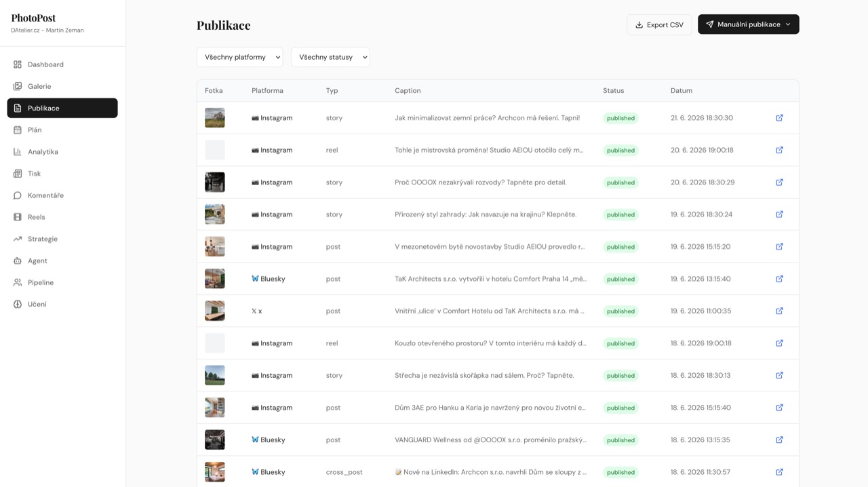Click the Reels film icon

pos(18,217)
